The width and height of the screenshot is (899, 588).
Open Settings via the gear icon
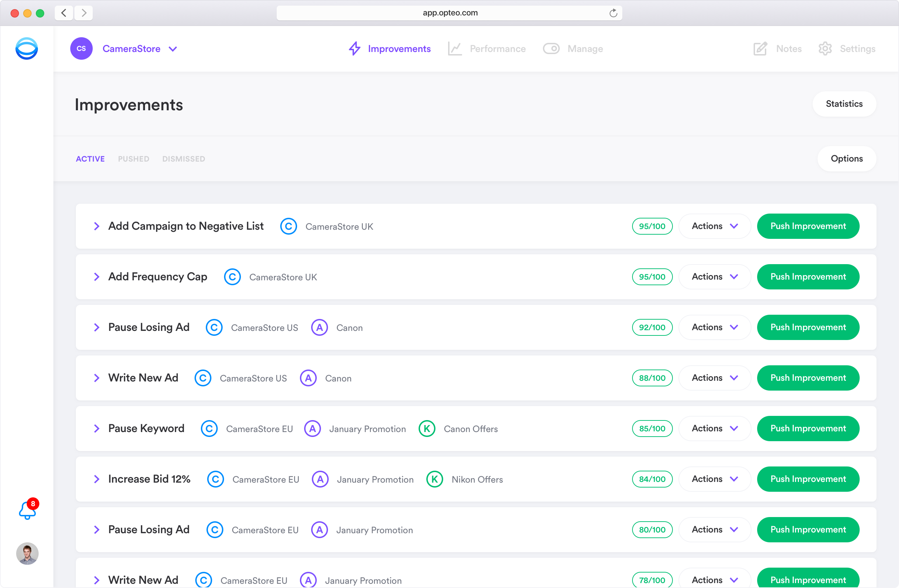[x=825, y=49]
